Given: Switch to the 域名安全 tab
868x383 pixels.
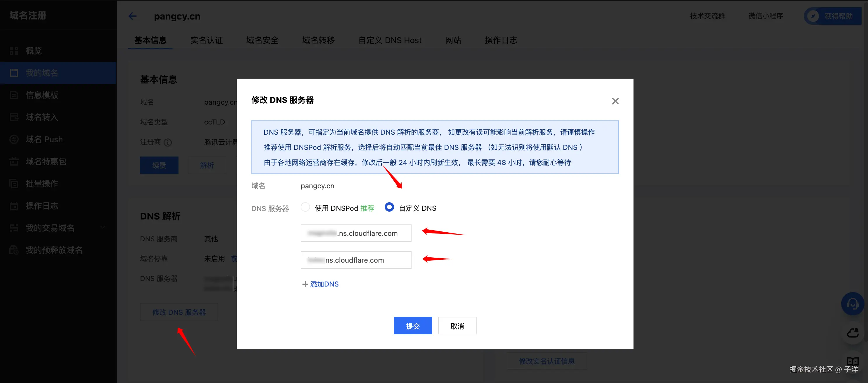Looking at the screenshot, I should pyautogui.click(x=262, y=40).
